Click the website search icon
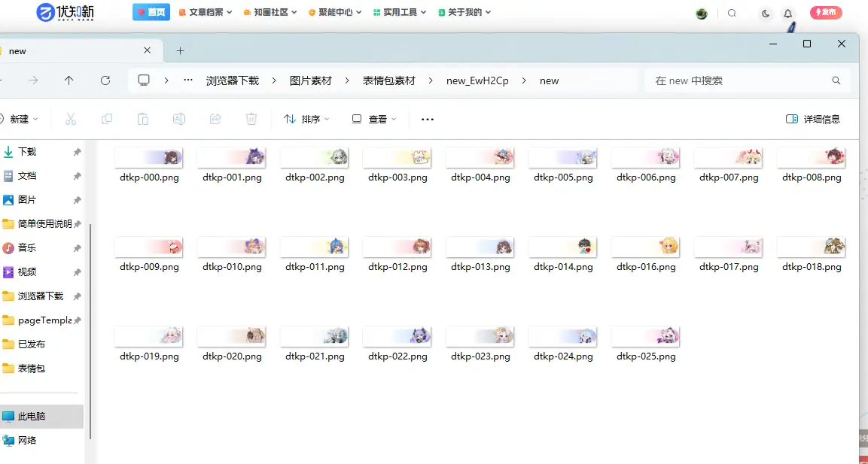Viewport: 868px width, 464px height. (x=732, y=14)
